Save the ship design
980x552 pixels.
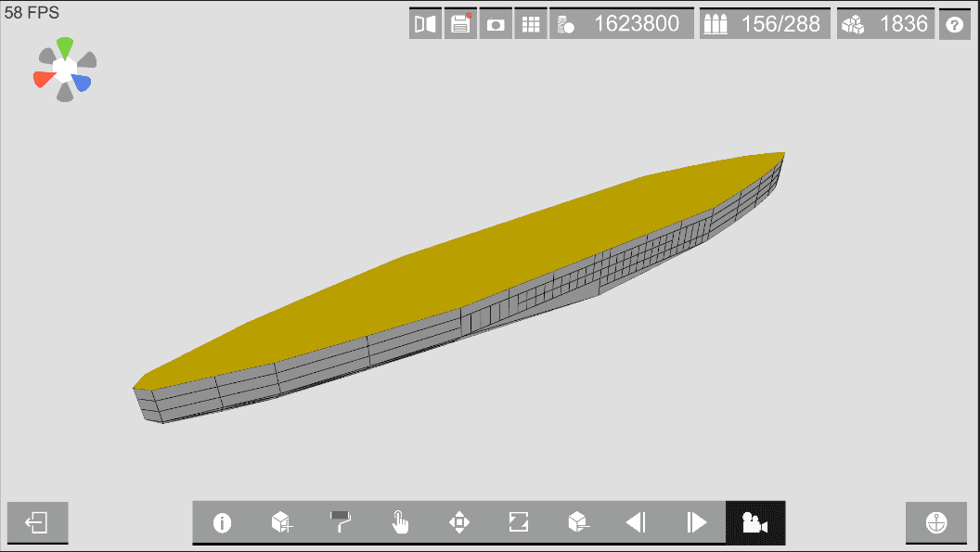460,24
